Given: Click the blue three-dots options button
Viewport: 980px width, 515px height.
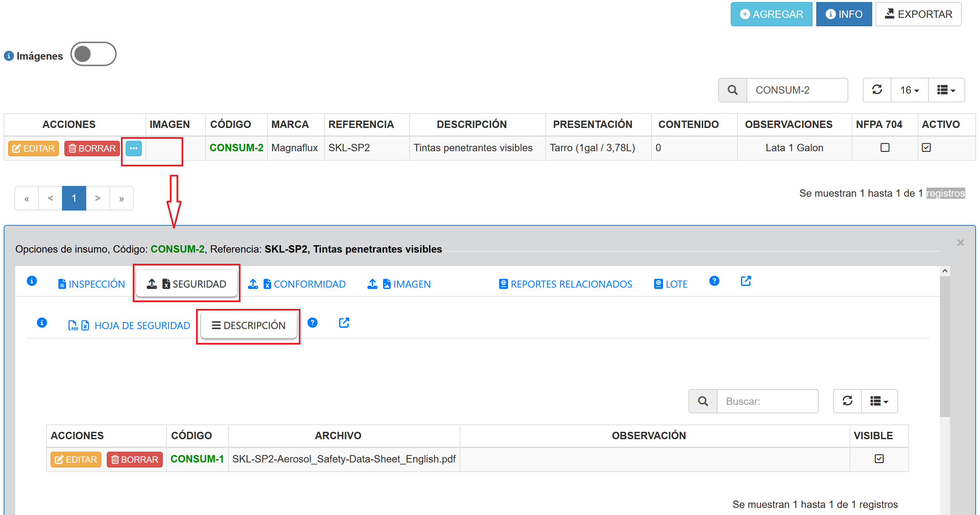Looking at the screenshot, I should click(133, 148).
